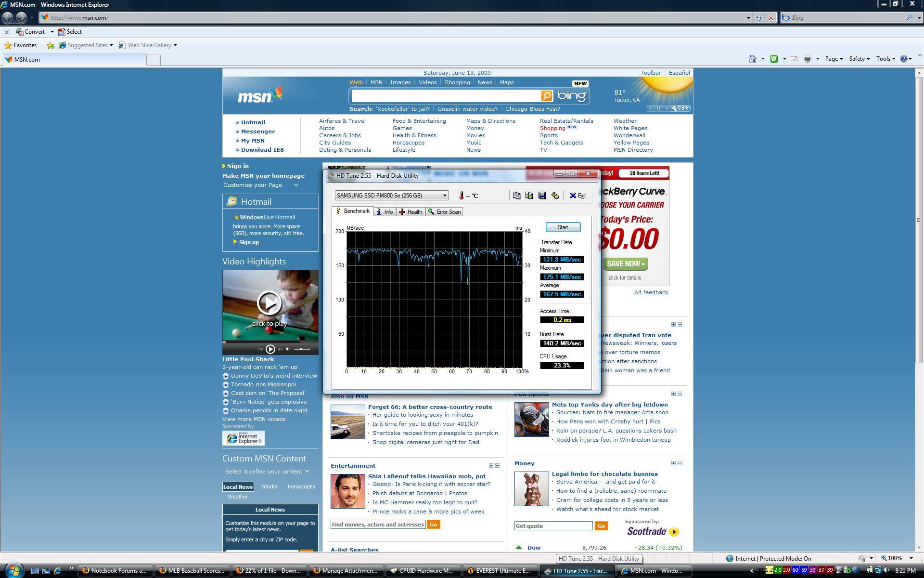Click the power battery tray icon
The image size is (924, 578).
click(870, 570)
